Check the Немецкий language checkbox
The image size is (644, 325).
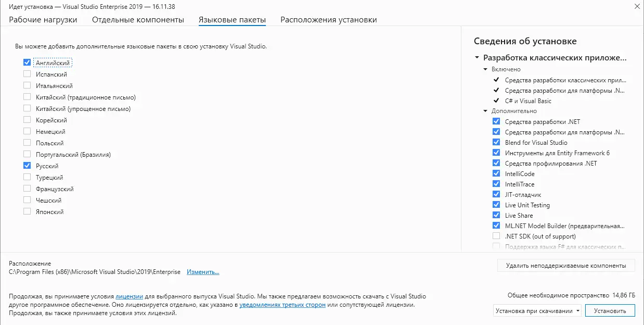(27, 132)
